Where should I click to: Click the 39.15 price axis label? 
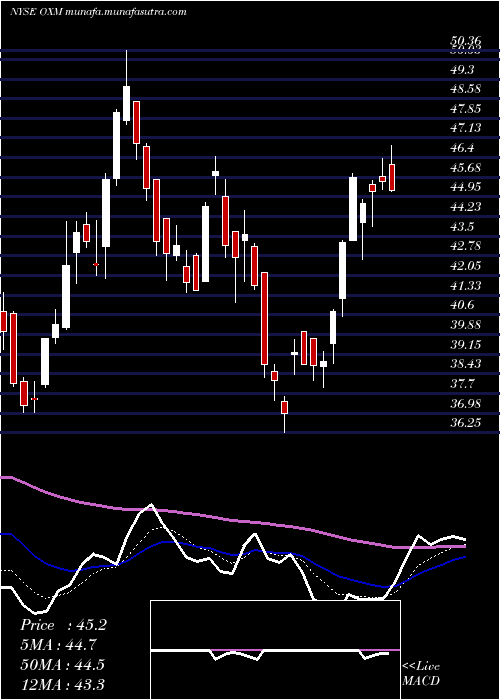[x=466, y=344]
